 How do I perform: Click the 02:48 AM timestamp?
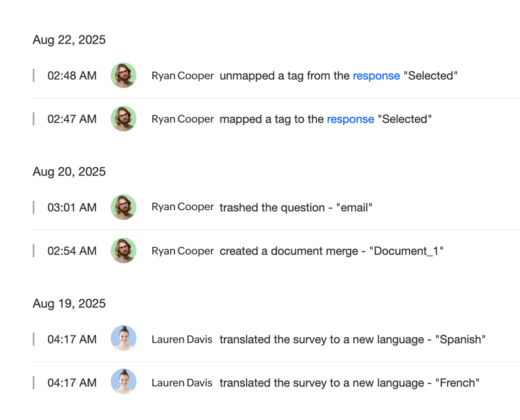tap(72, 76)
